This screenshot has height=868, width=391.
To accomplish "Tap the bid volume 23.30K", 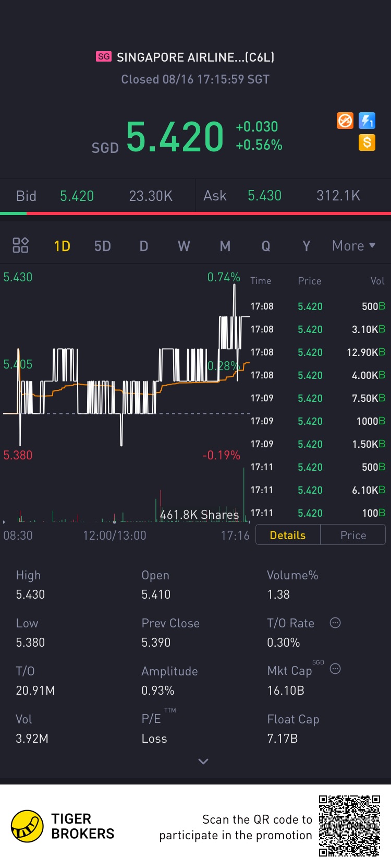I will click(x=151, y=196).
